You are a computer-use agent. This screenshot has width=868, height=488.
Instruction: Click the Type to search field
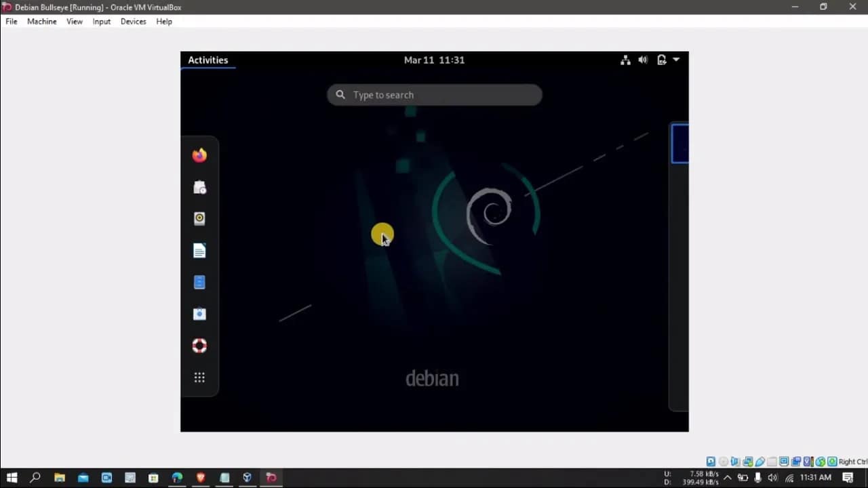click(434, 95)
